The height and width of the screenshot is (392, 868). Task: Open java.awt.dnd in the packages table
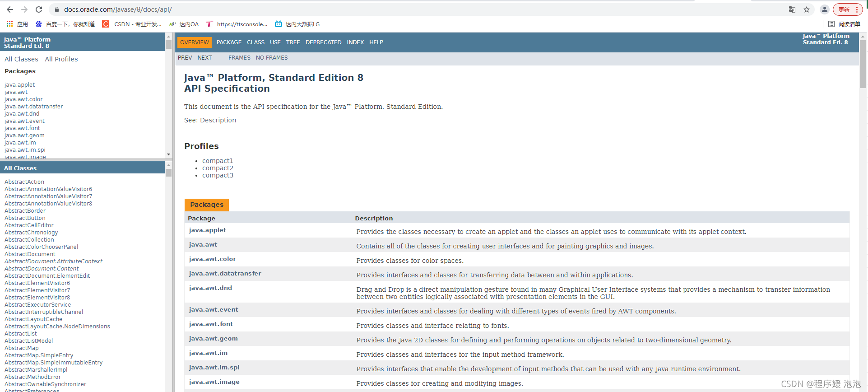210,288
